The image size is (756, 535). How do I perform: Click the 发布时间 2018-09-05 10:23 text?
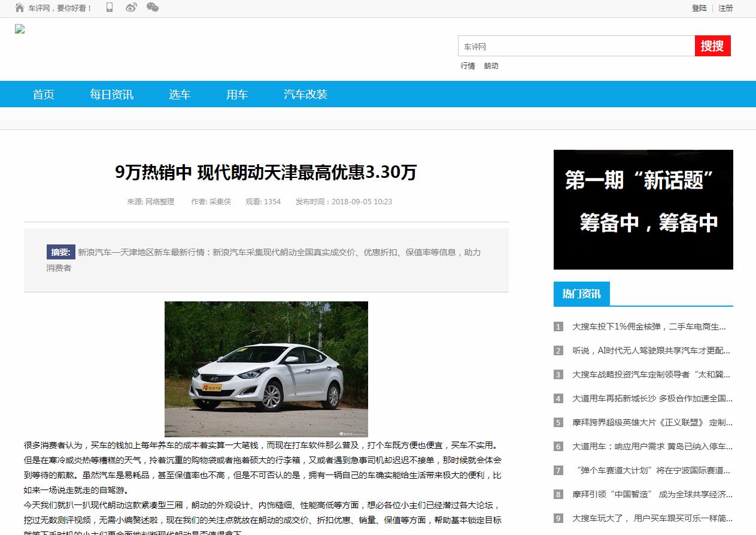click(x=344, y=202)
